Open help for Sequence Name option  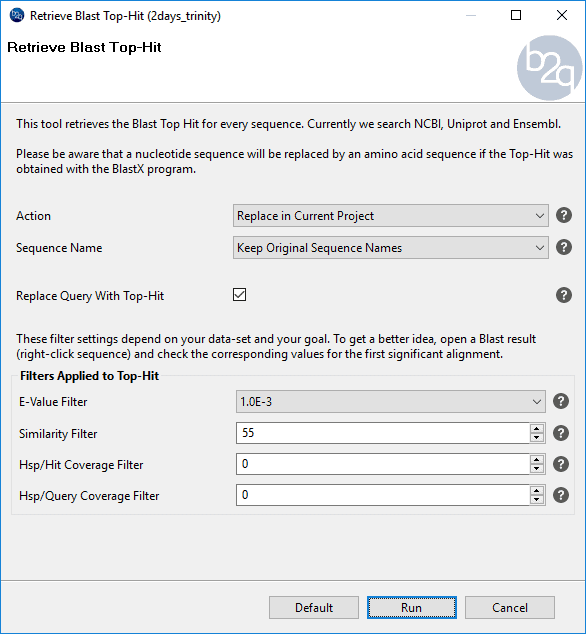tap(564, 247)
